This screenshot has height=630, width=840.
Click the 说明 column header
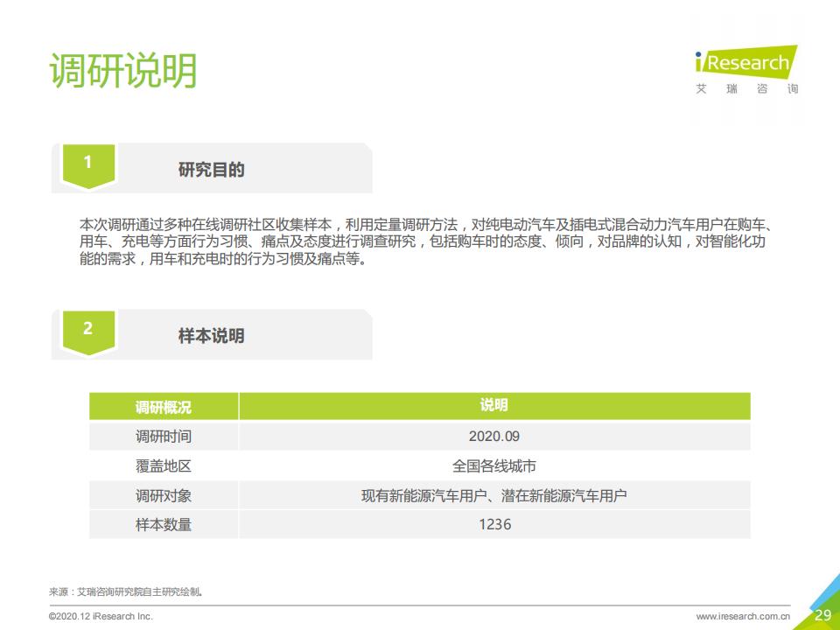coord(493,406)
